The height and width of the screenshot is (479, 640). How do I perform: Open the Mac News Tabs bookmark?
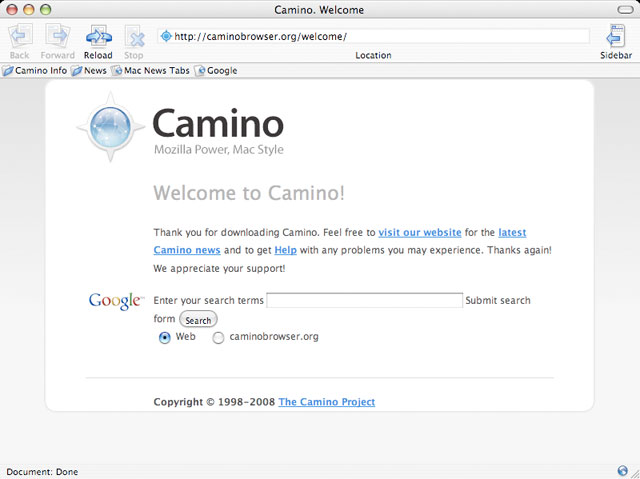(151, 71)
